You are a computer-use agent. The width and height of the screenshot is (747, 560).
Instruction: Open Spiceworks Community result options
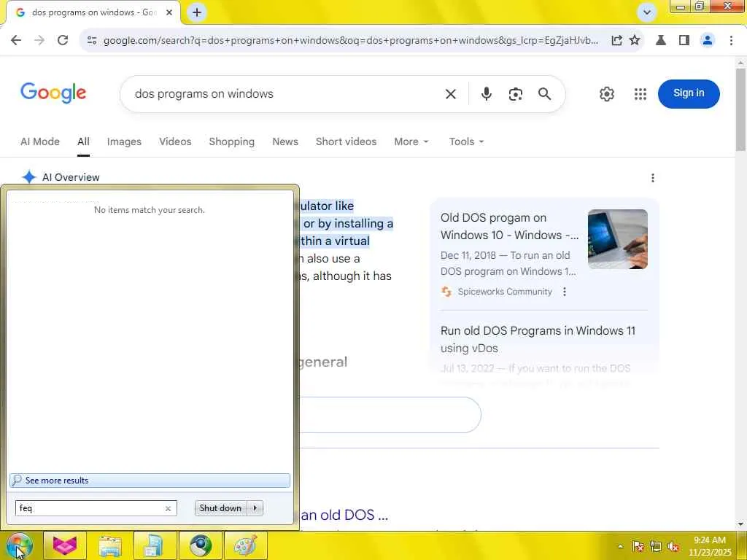565,292
